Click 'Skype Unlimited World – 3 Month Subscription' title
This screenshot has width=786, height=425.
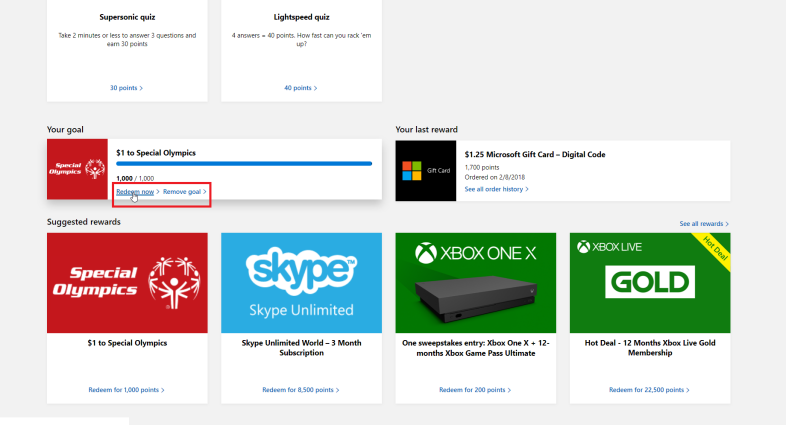coord(301,348)
